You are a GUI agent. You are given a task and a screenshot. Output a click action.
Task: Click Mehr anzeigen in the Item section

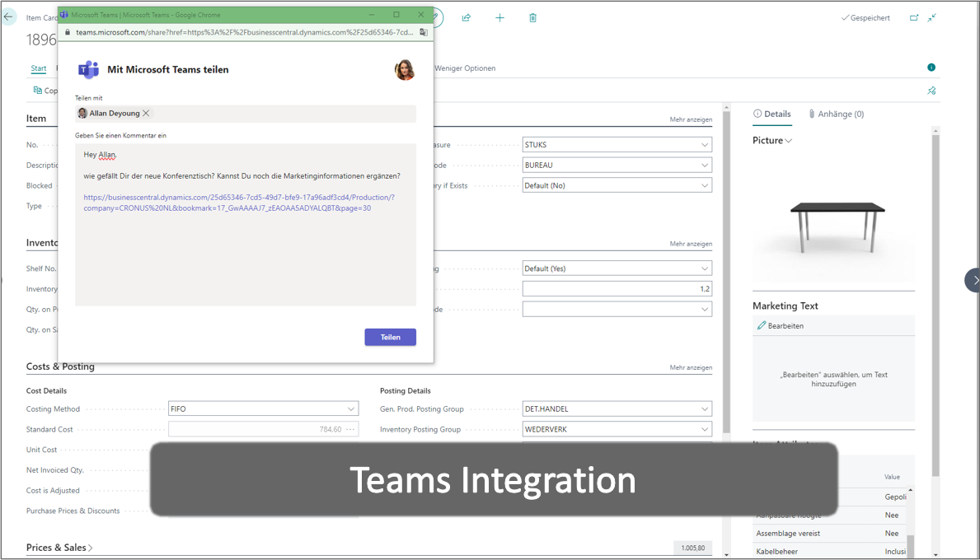pyautogui.click(x=691, y=119)
